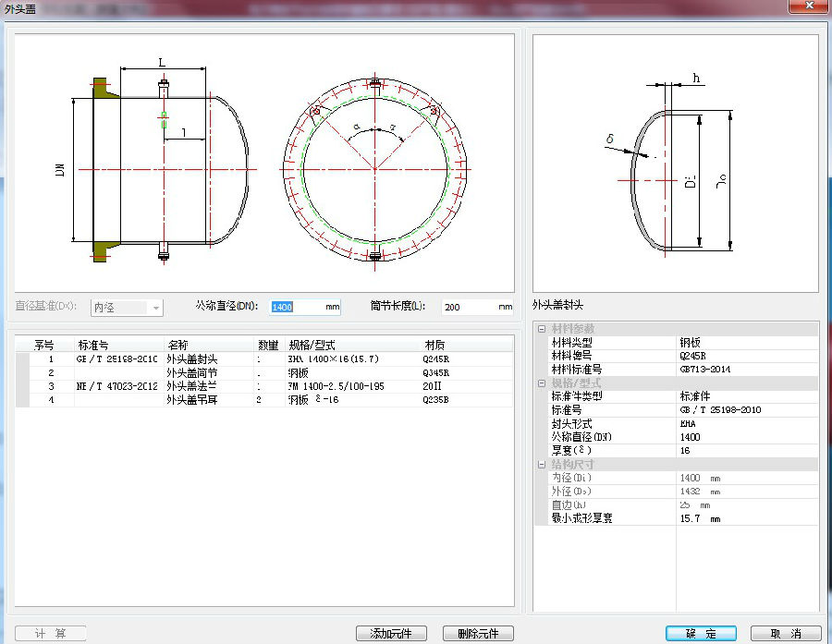Collapse the 材料参数 section
The image size is (832, 644).
(x=541, y=329)
